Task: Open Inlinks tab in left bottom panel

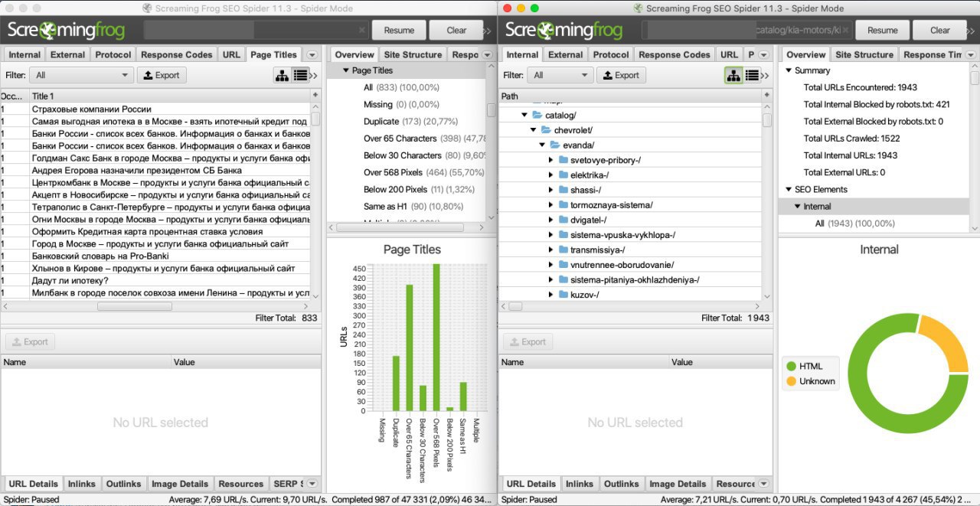Action: click(x=82, y=484)
